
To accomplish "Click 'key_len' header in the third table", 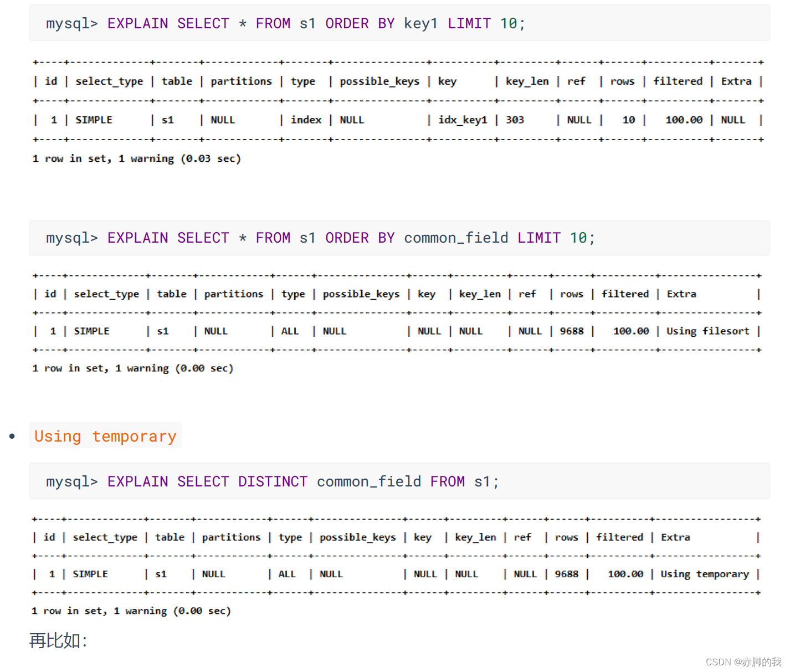I will click(x=475, y=537).
